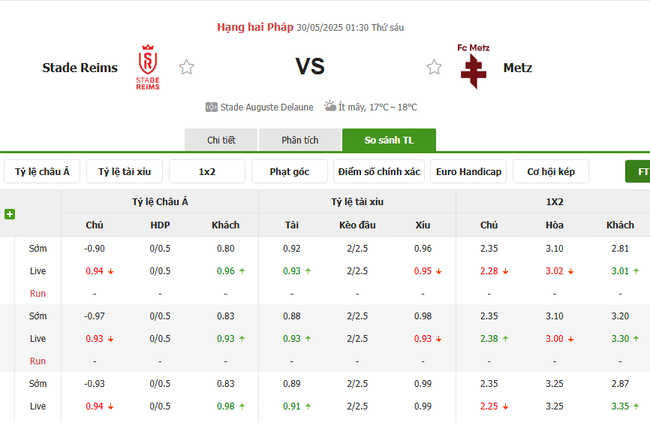Screen dimensions: 650x423
Task: Click the FC Metz club logo
Action: click(x=471, y=66)
